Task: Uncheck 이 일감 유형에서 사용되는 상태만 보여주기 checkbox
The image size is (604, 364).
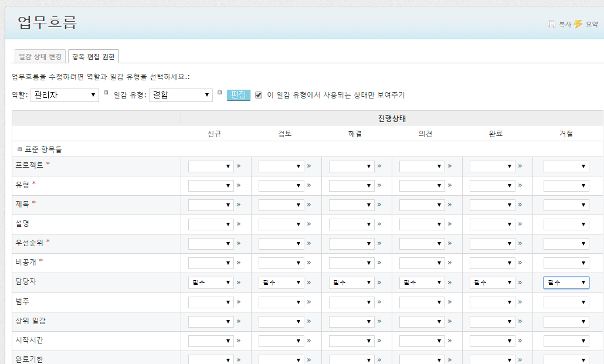Action: (x=259, y=95)
